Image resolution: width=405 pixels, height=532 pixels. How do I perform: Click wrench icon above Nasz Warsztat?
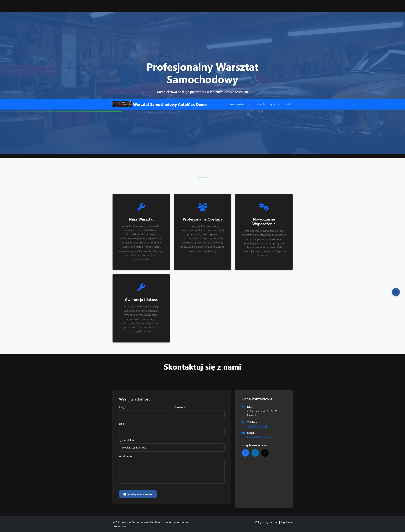point(141,206)
